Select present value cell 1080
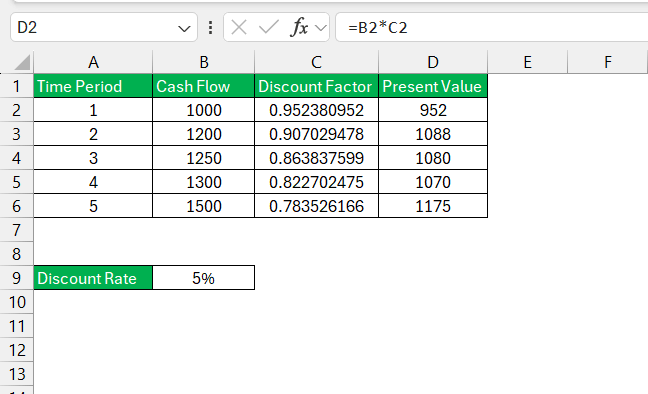The height and width of the screenshot is (394, 648). coord(433,158)
